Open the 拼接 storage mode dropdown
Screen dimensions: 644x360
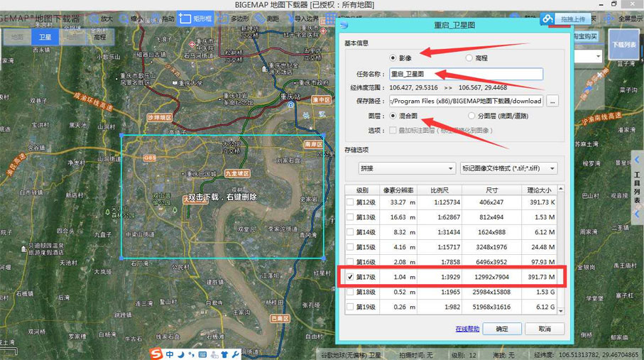[x=407, y=168]
